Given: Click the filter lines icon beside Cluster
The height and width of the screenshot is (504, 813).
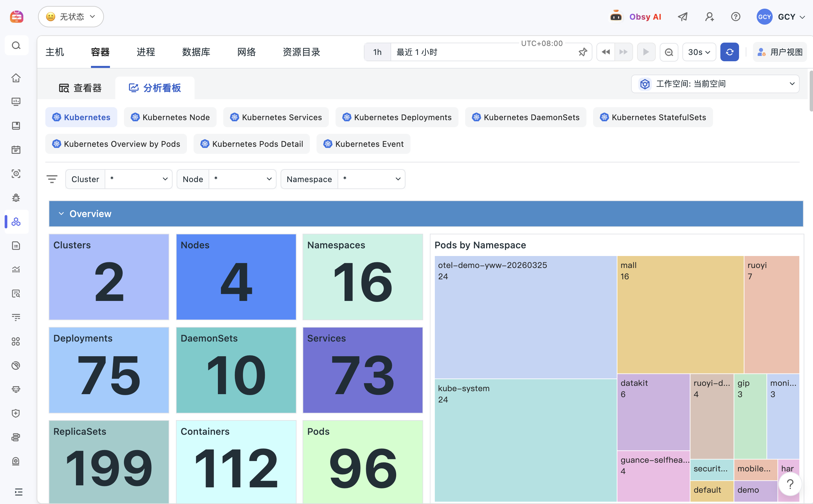Looking at the screenshot, I should pos(52,179).
